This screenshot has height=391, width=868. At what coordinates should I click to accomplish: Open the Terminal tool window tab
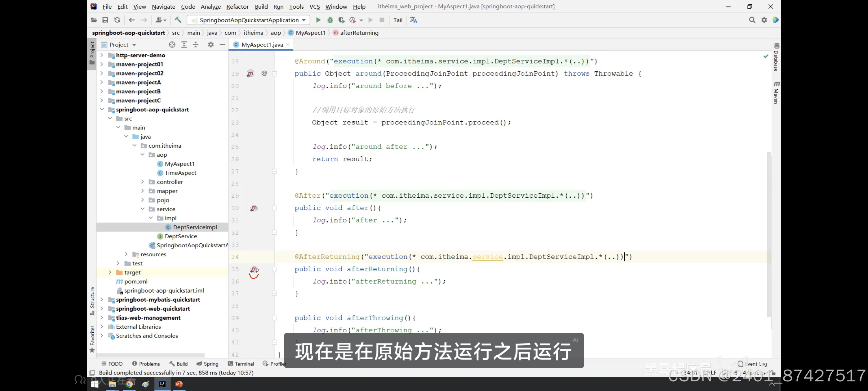click(x=241, y=364)
